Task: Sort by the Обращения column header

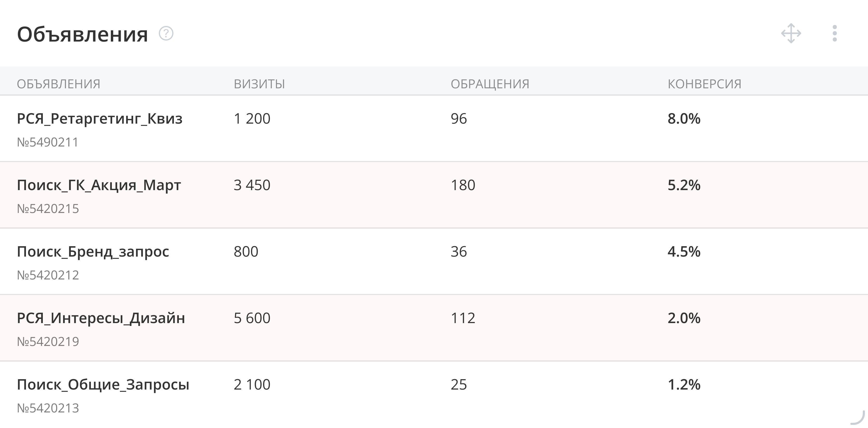Action: (x=490, y=84)
